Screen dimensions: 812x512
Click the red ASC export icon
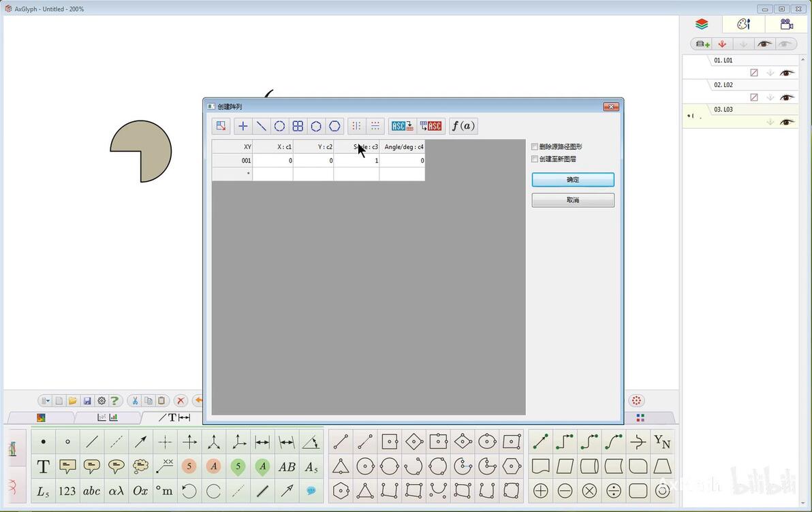pos(431,126)
